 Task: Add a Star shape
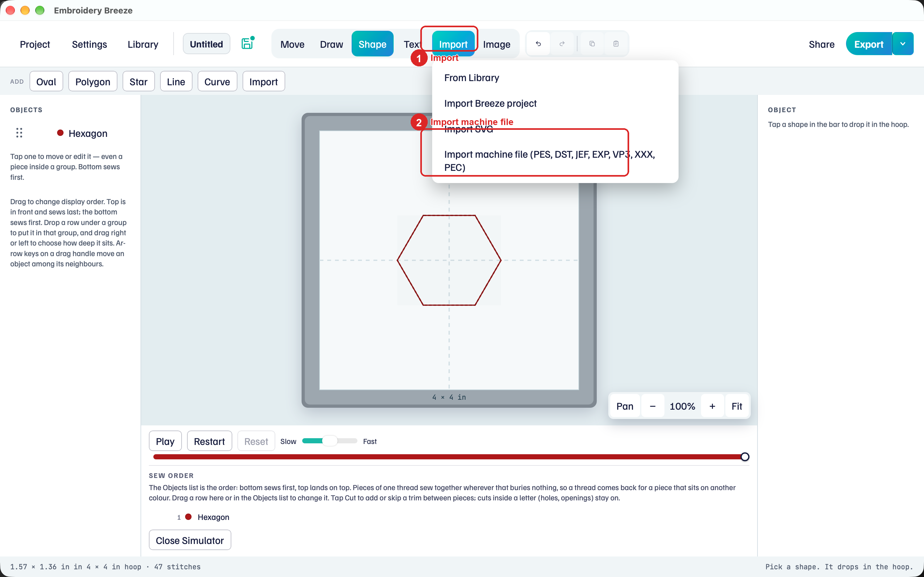tap(138, 82)
